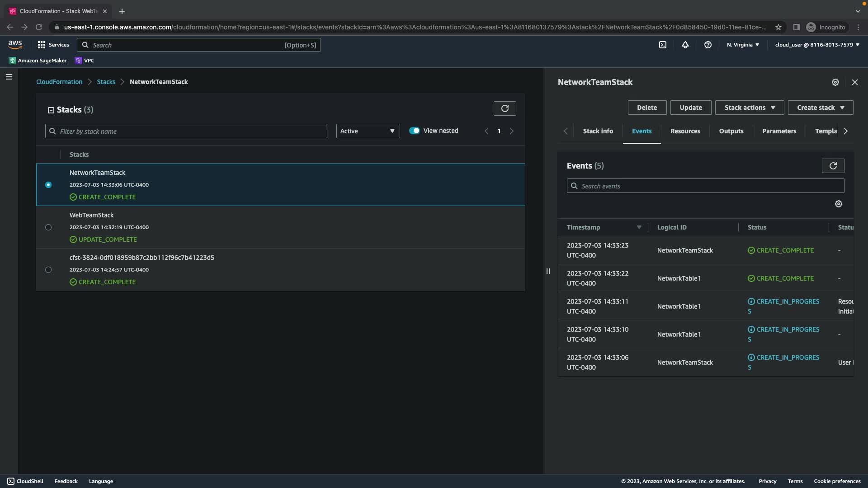Image resolution: width=868 pixels, height=488 pixels.
Task: Select the WebTeamStack radio button
Action: click(48, 227)
